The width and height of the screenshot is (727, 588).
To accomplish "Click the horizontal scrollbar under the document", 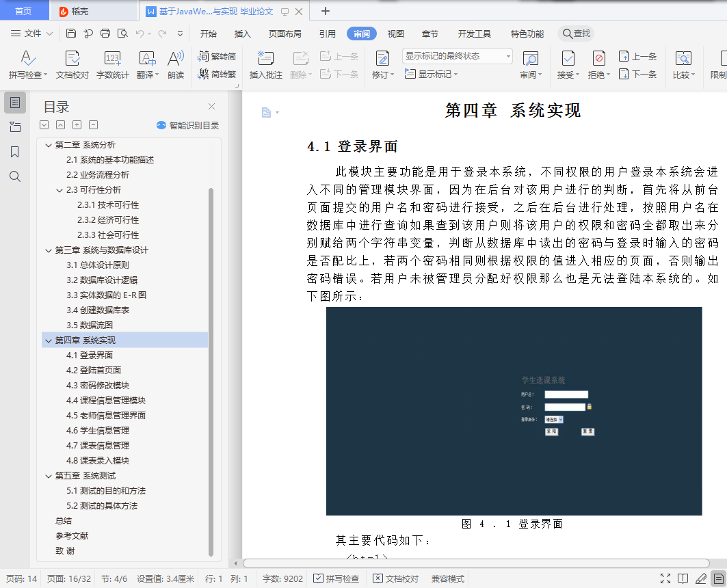I will tap(476, 563).
